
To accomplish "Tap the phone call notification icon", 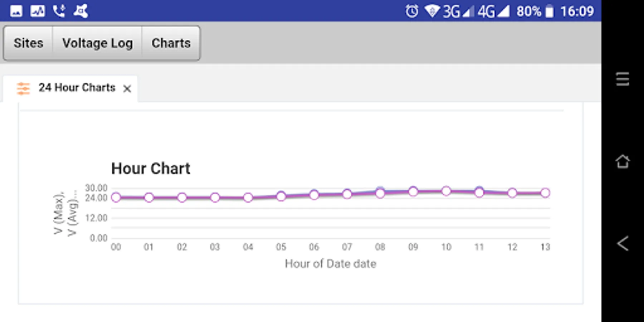I will (59, 11).
